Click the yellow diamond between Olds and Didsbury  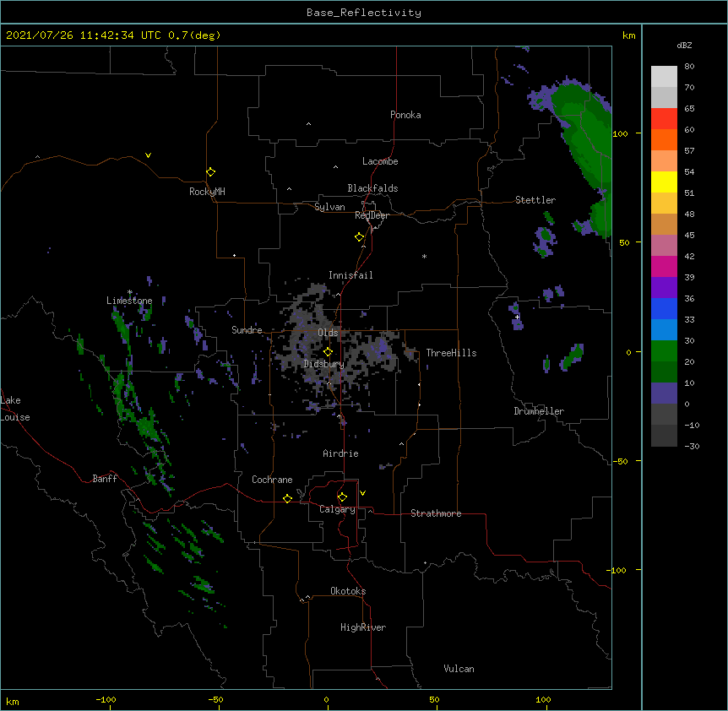tap(328, 352)
